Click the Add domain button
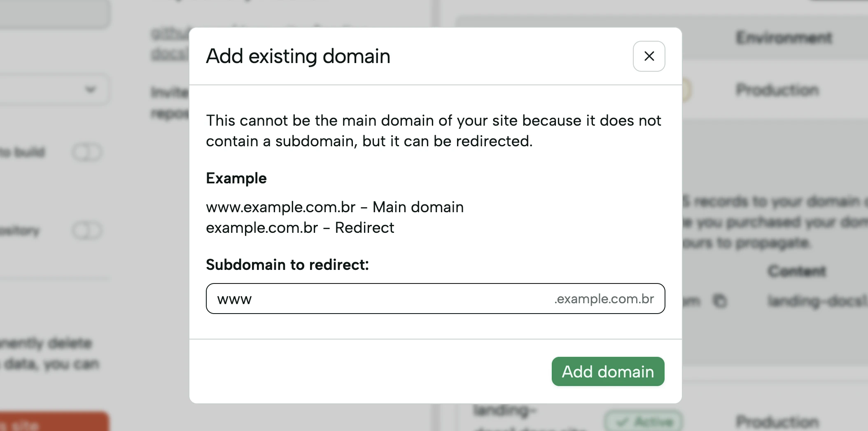868x431 pixels. pyautogui.click(x=607, y=371)
